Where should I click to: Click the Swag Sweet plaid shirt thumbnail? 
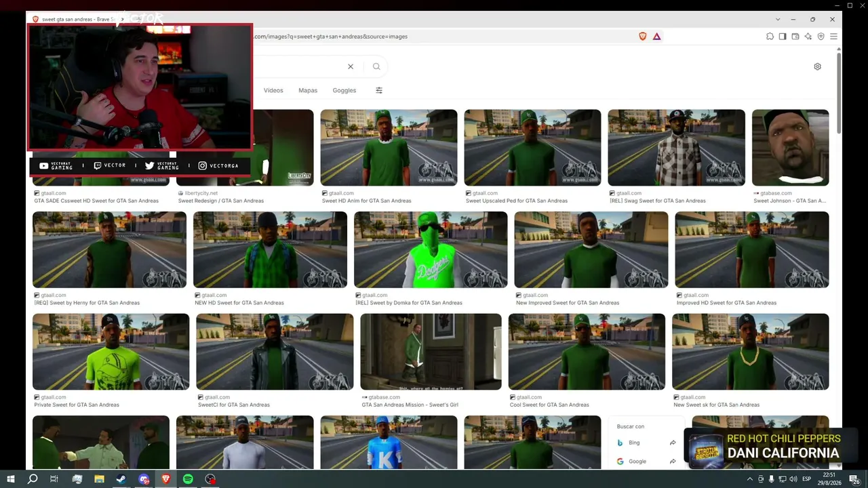pyautogui.click(x=676, y=148)
